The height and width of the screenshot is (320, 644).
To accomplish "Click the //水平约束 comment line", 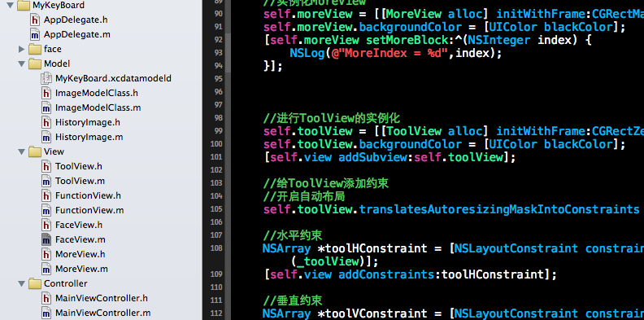I will pyautogui.click(x=293, y=235).
